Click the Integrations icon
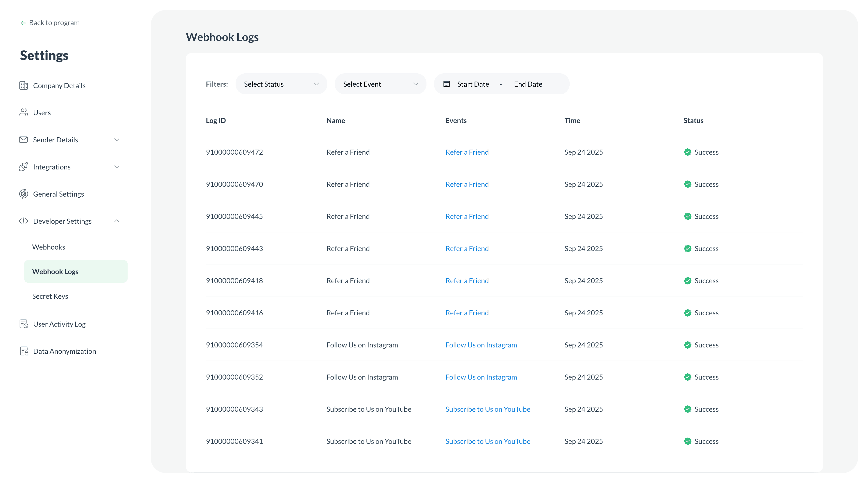Image resolution: width=868 pixels, height=483 pixels. (x=23, y=167)
